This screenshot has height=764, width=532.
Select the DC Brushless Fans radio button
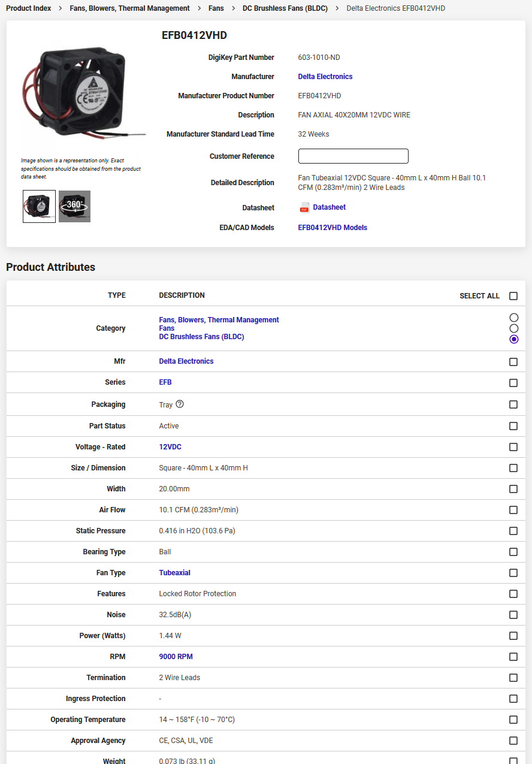pos(513,339)
